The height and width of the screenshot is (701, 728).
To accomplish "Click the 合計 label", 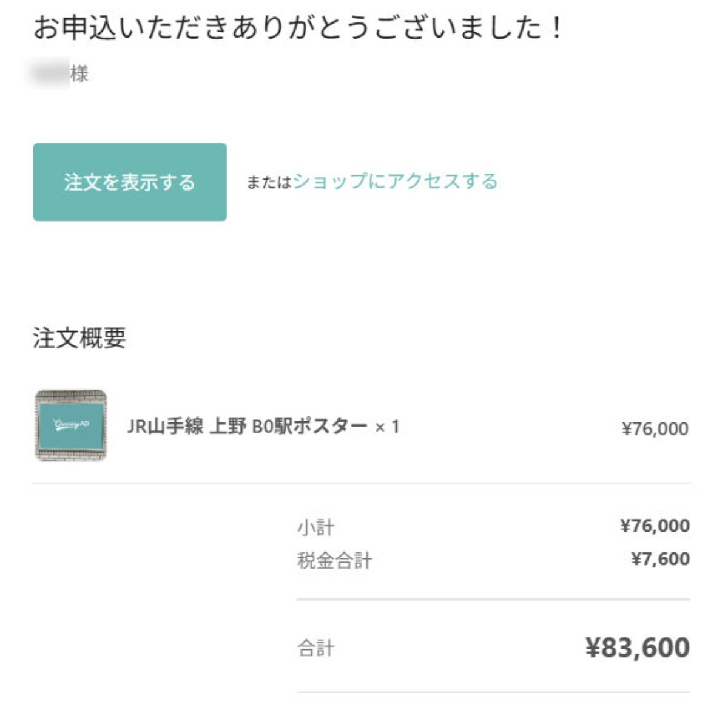I will (x=315, y=648).
